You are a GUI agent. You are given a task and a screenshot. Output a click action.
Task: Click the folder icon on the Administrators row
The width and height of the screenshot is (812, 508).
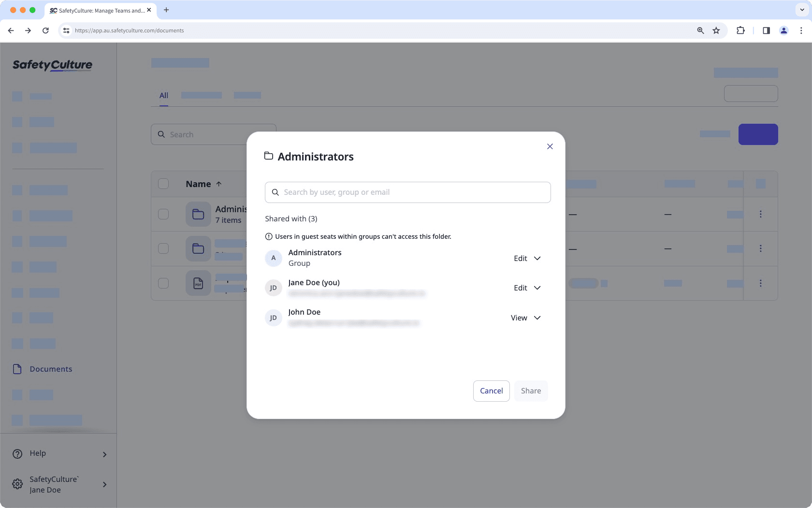[x=198, y=214]
